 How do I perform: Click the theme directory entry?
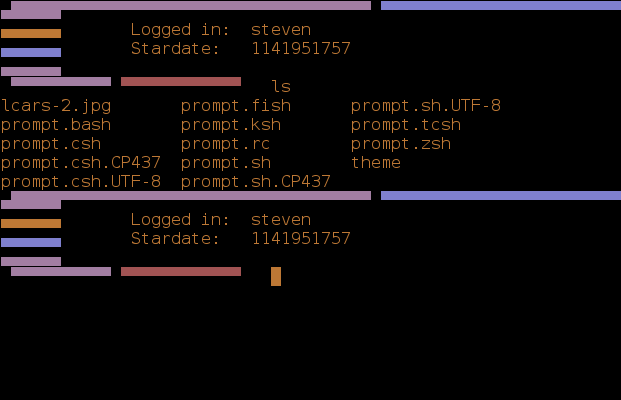(x=376, y=163)
